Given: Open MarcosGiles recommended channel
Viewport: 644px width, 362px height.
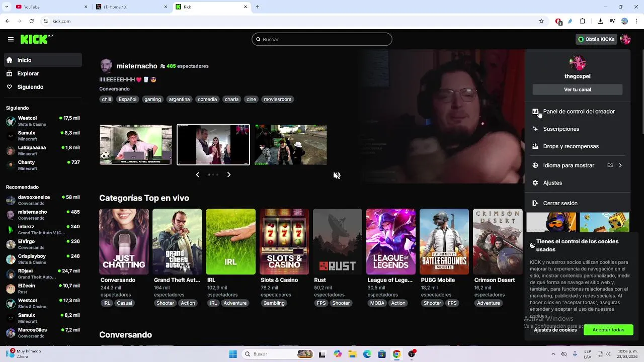Looking at the screenshot, I should click(x=43, y=333).
